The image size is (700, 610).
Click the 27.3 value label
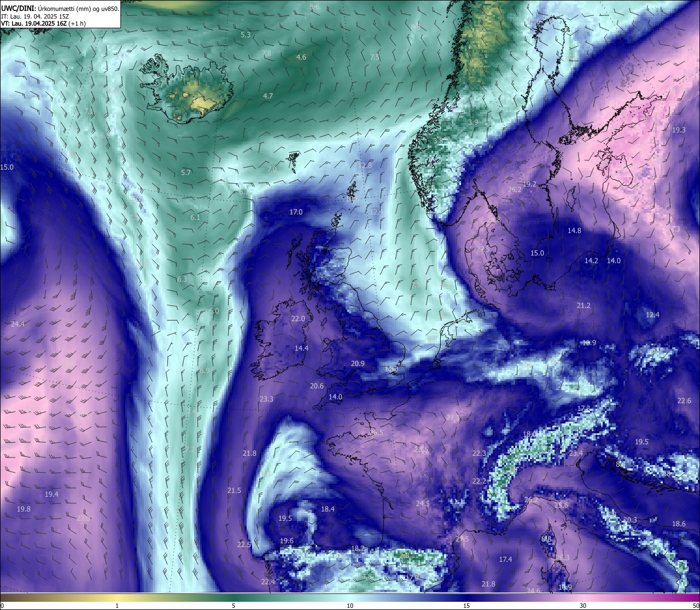coord(453,418)
